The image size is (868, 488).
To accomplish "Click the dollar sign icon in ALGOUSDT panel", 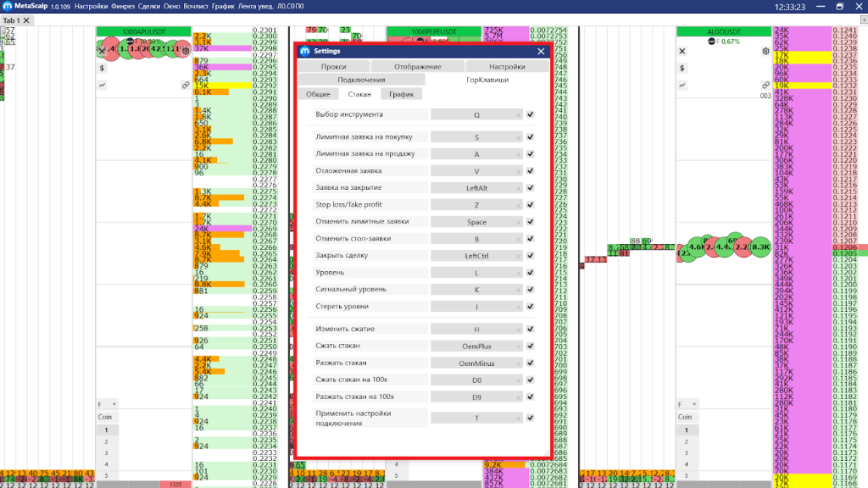I will (682, 68).
